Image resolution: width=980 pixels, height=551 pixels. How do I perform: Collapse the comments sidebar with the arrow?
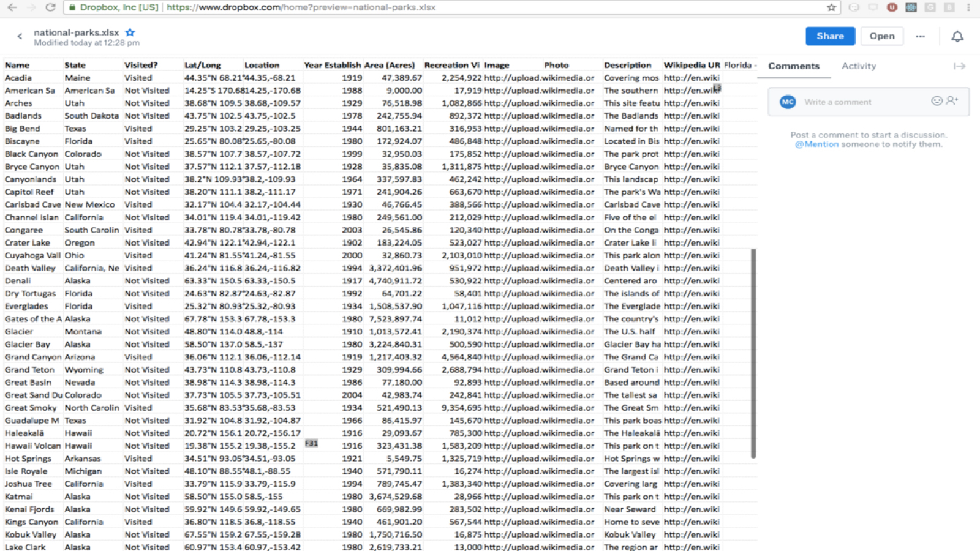tap(959, 66)
